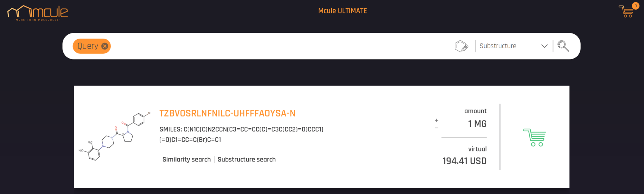Click the Mcule logo
Image resolution: width=644 pixels, height=194 pixels.
(37, 12)
